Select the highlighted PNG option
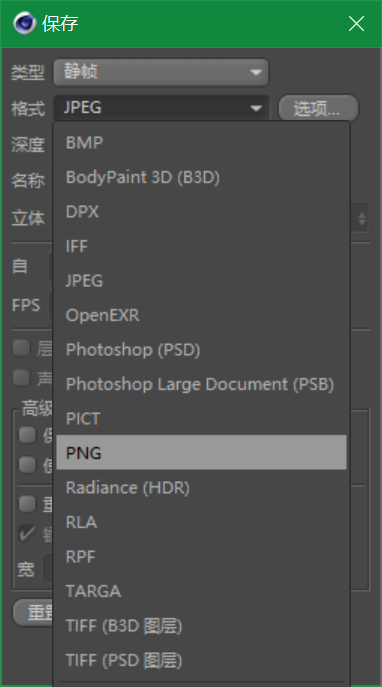 pos(201,453)
